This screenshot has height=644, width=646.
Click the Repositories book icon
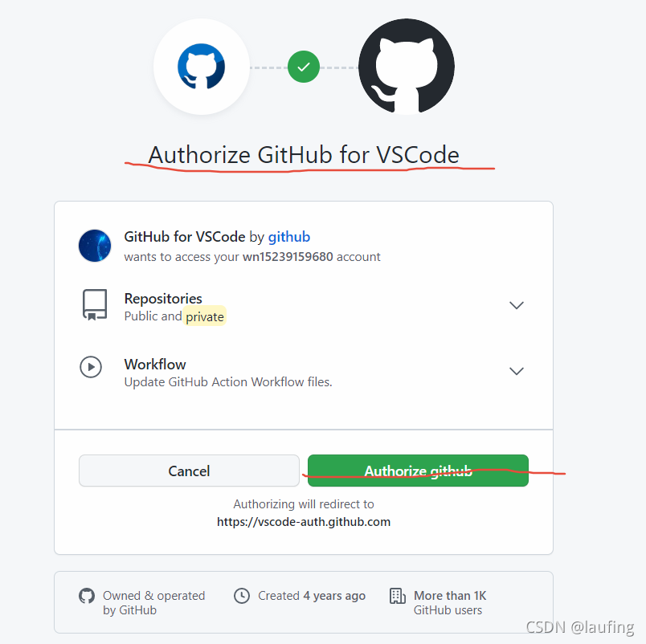click(x=95, y=304)
